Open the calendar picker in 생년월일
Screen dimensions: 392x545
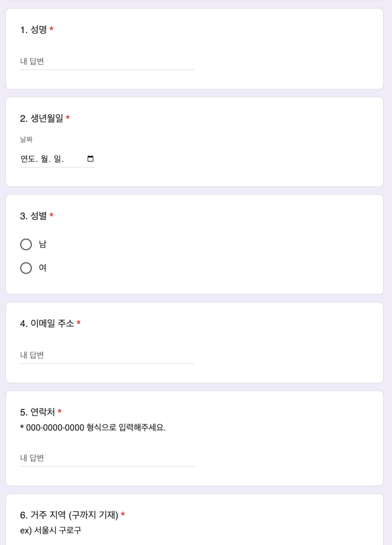pyautogui.click(x=90, y=159)
